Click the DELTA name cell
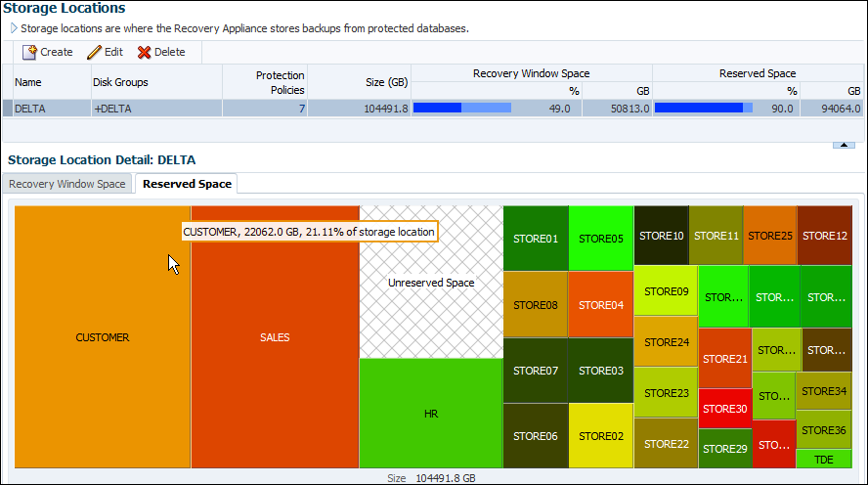 click(x=52, y=109)
